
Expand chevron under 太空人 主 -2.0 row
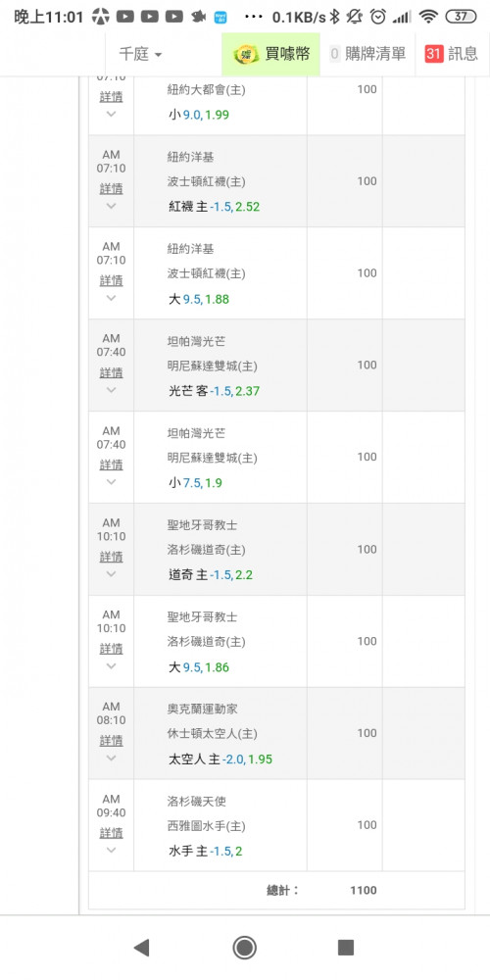click(112, 758)
